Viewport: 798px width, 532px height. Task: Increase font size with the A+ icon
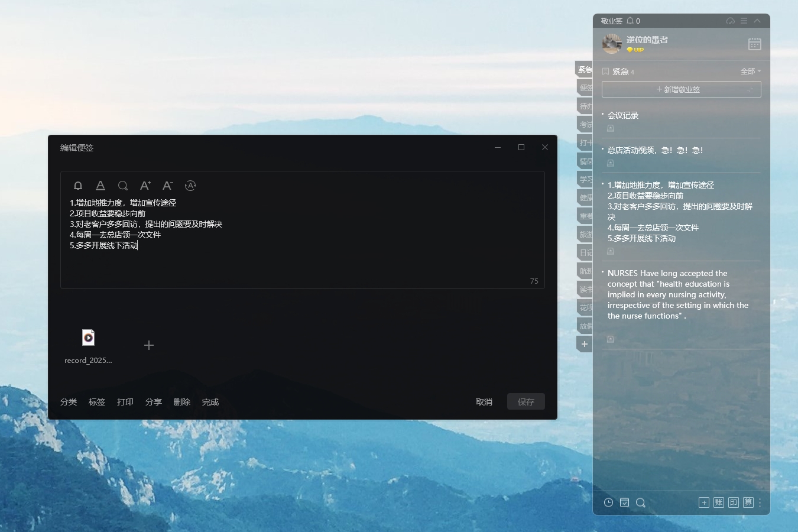click(x=145, y=186)
